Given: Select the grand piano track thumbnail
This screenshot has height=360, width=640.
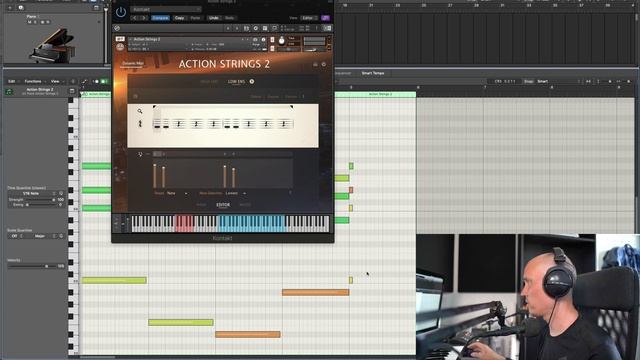Looking at the screenshot, I should (53, 45).
